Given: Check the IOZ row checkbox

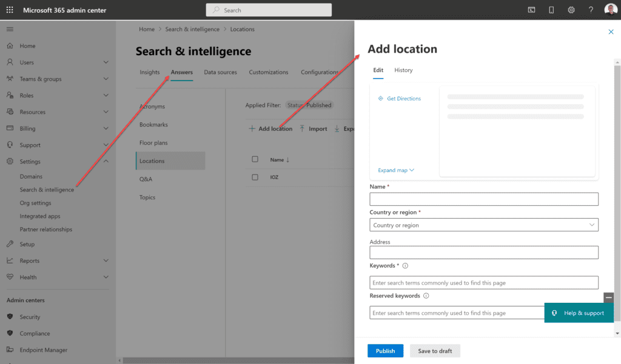Looking at the screenshot, I should (255, 177).
